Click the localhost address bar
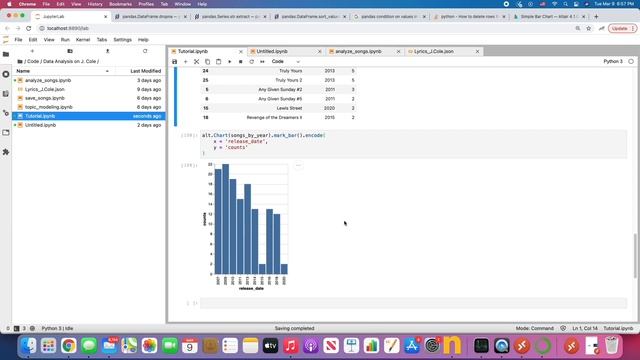Image resolution: width=640 pixels, height=360 pixels. (x=306, y=29)
